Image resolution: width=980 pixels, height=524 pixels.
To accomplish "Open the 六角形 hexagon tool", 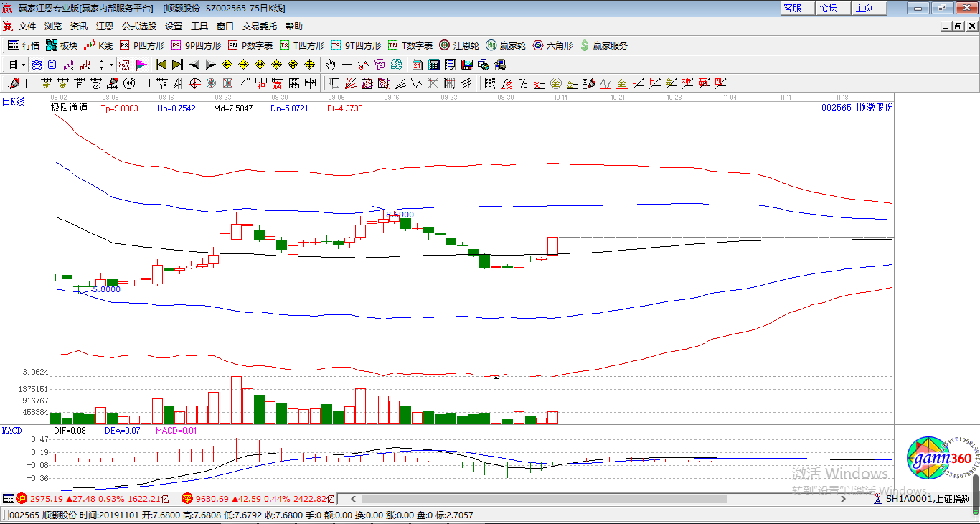I will click(552, 45).
